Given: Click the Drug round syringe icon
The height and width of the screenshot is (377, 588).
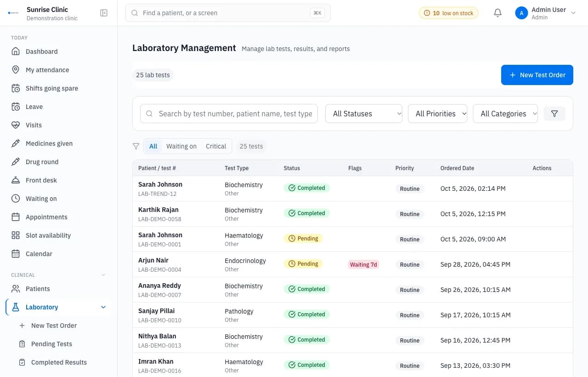Looking at the screenshot, I should 16,162.
